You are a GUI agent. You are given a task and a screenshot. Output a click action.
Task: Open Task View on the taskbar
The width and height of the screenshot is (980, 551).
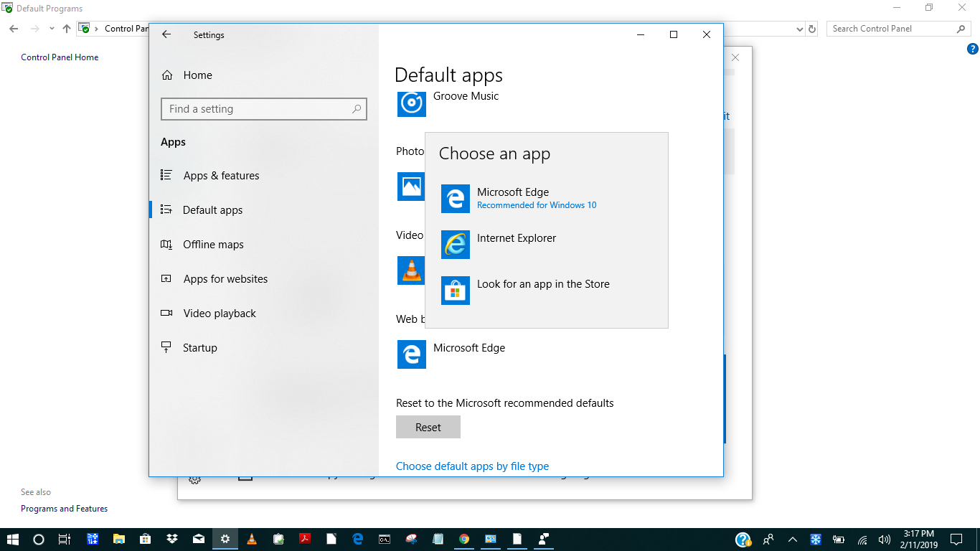pos(65,539)
